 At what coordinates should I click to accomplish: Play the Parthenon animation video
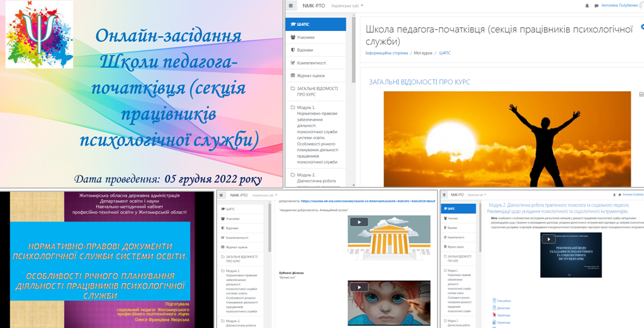(x=359, y=222)
